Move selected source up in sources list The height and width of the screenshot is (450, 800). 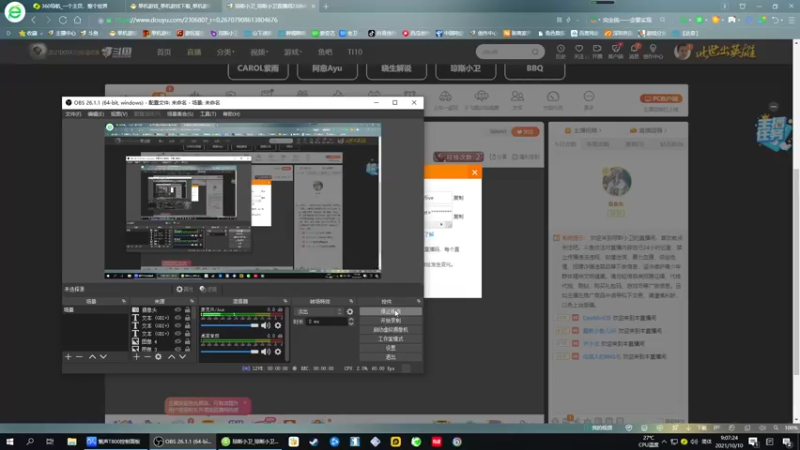[172, 357]
